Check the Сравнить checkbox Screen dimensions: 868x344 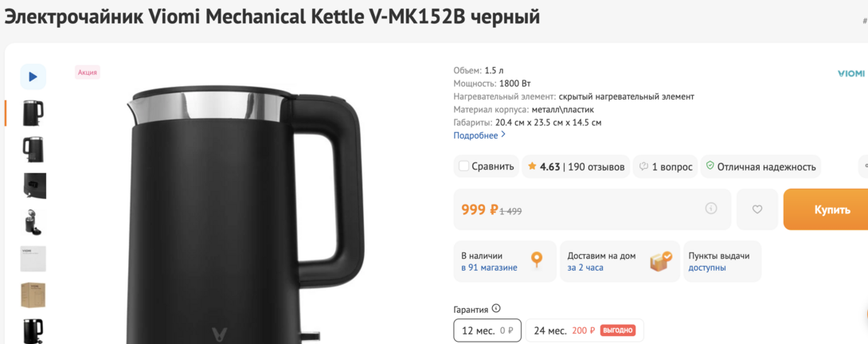point(464,166)
